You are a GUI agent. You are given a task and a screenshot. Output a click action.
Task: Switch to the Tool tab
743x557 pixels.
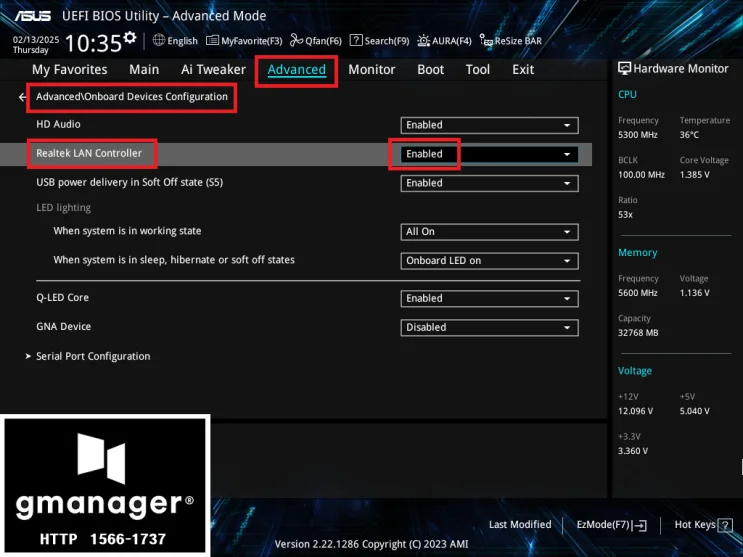tap(478, 70)
